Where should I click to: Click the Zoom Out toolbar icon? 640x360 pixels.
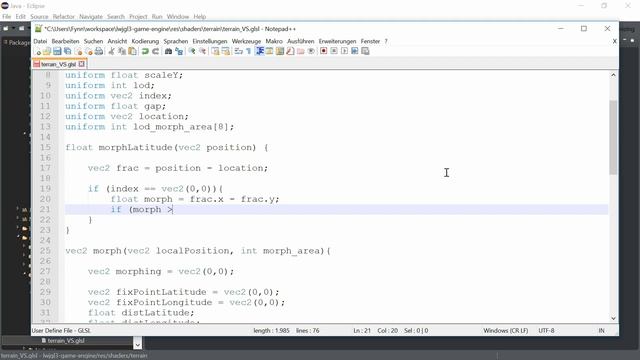(x=202, y=51)
